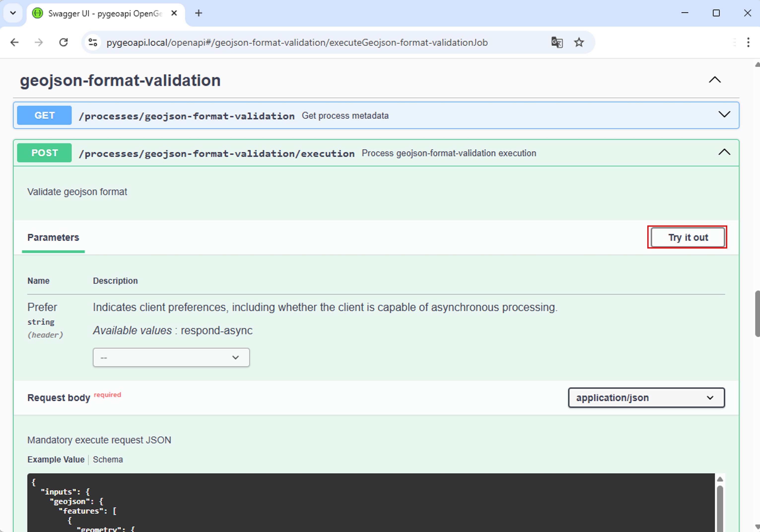This screenshot has height=532, width=760.
Task: Switch to the Schema tab
Action: (108, 460)
